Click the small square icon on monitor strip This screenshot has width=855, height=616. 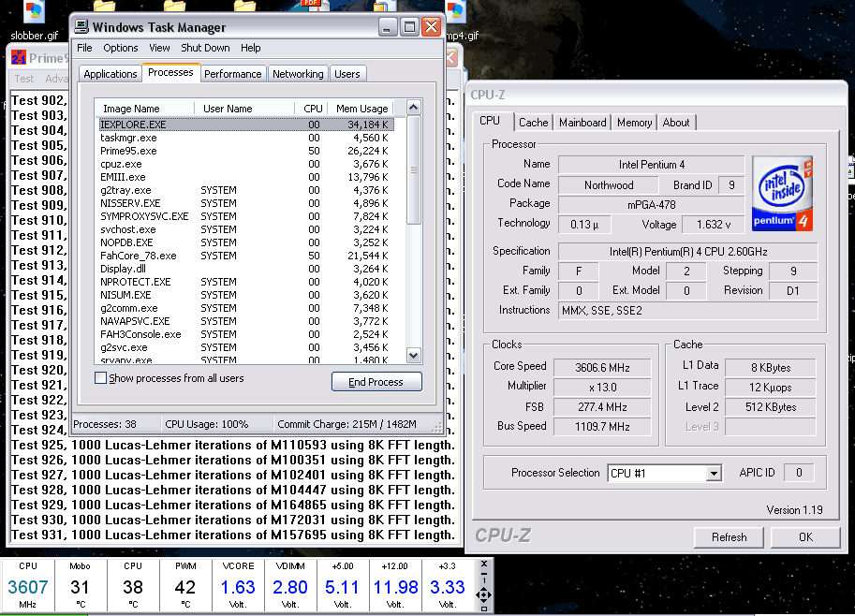click(x=483, y=609)
